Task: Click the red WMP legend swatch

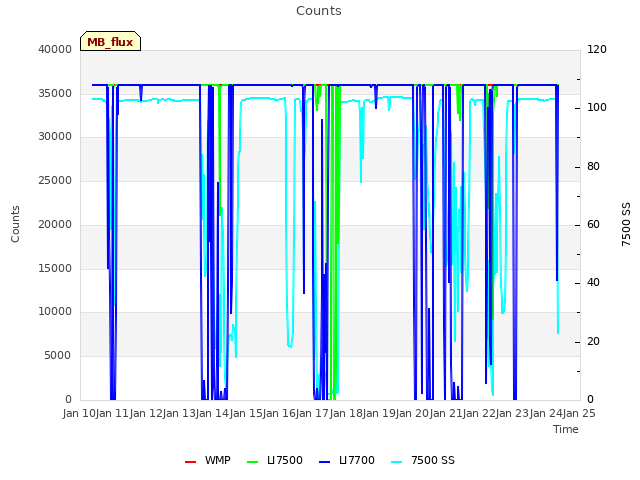Action: 190,462
